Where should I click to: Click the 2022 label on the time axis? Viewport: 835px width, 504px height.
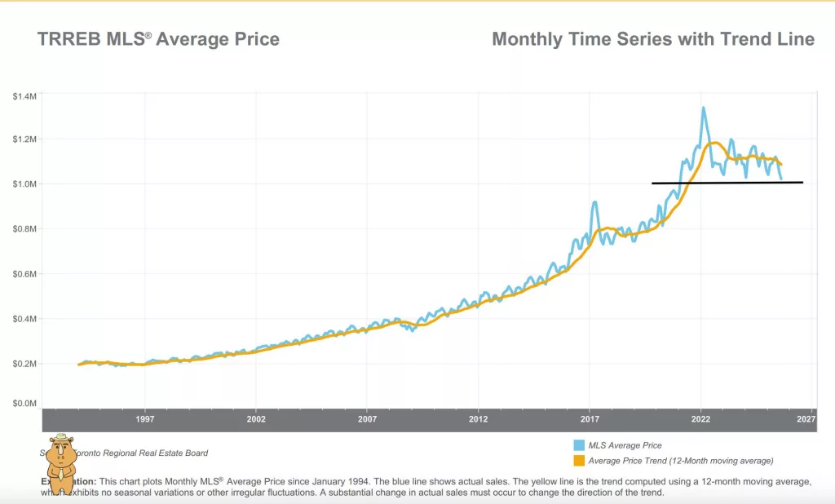click(700, 419)
